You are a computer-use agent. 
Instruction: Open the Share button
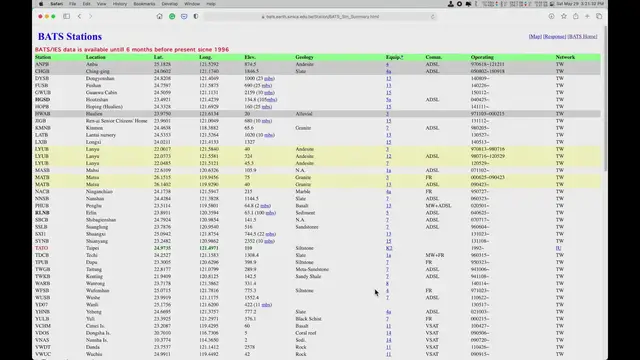click(x=576, y=16)
